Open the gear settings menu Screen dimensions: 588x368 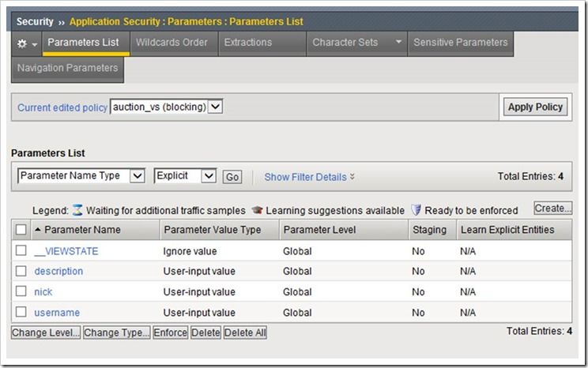coord(27,43)
